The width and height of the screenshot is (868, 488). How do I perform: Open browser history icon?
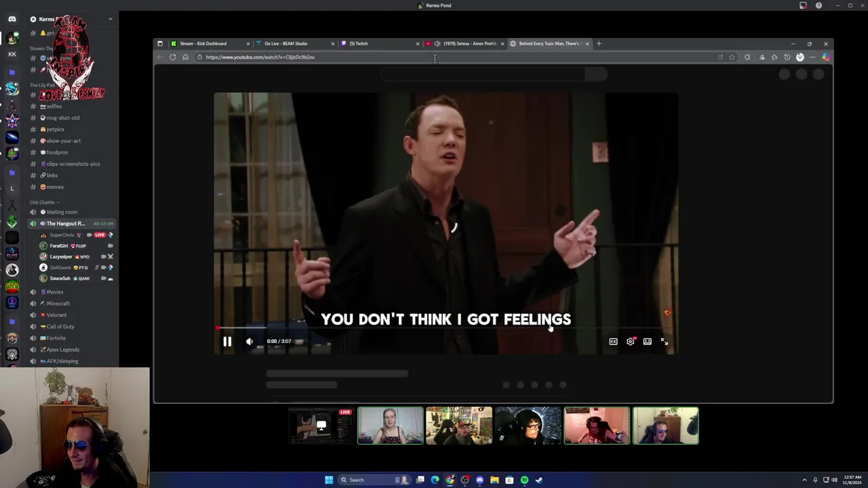(x=787, y=57)
